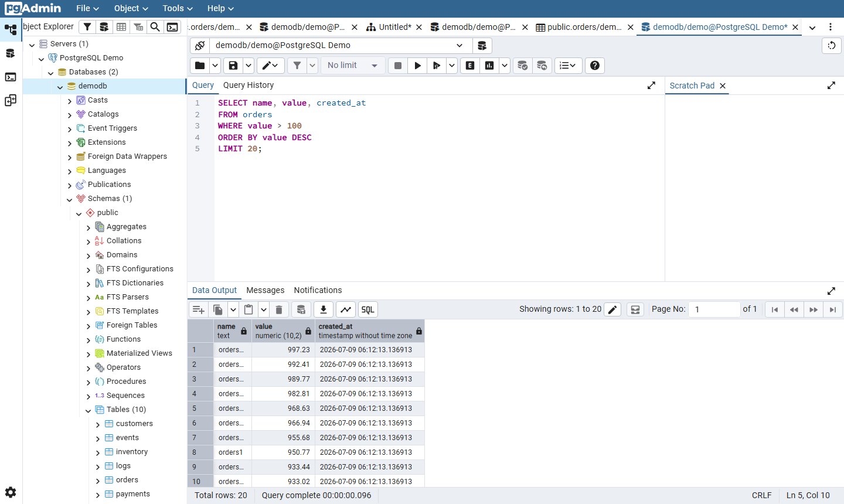
Task: Click the connection status link icon
Action: click(200, 45)
